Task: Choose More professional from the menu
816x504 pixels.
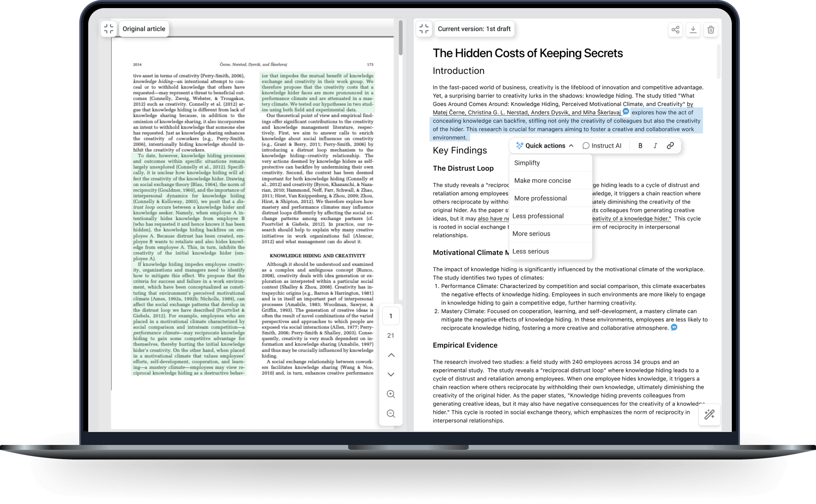Action: pos(540,198)
